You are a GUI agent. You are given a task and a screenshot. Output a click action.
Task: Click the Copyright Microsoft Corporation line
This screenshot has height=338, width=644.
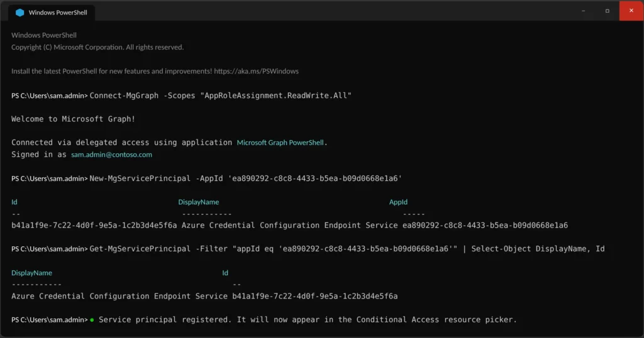97,47
